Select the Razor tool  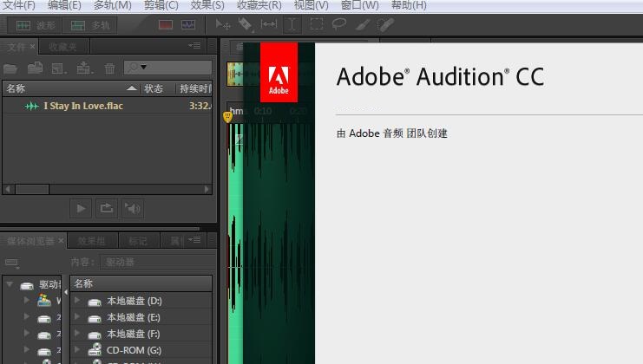pos(246,25)
